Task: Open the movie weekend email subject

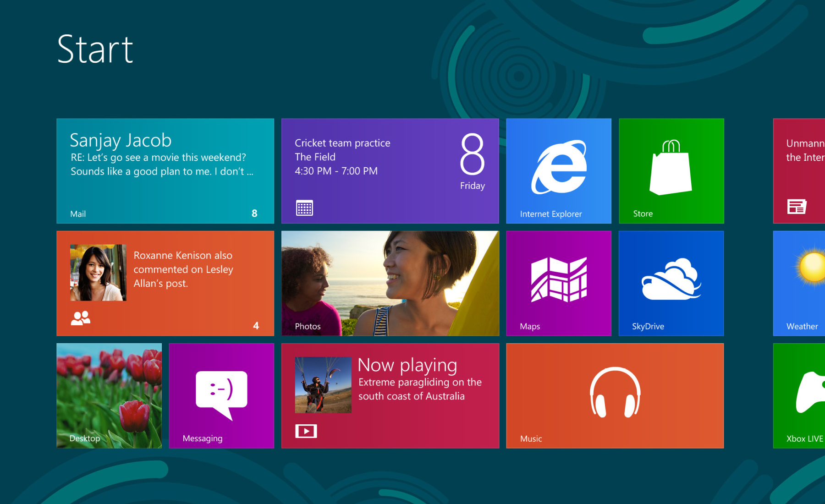Action: tap(158, 157)
